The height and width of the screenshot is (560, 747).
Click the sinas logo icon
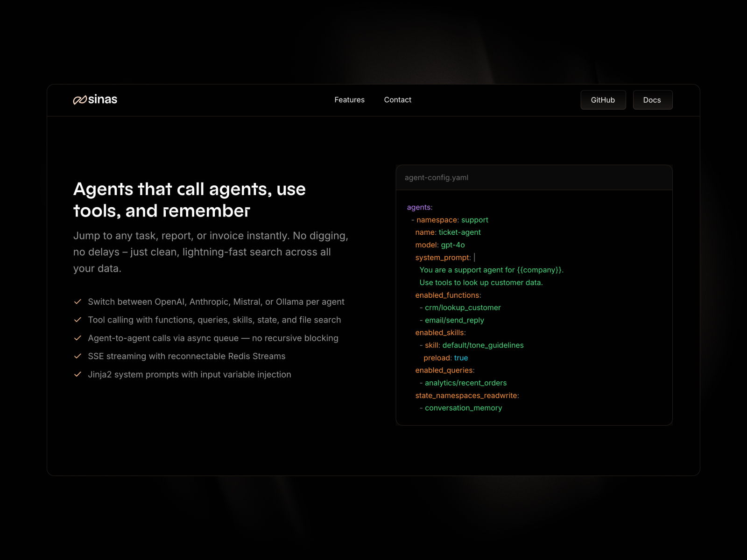coord(80,100)
